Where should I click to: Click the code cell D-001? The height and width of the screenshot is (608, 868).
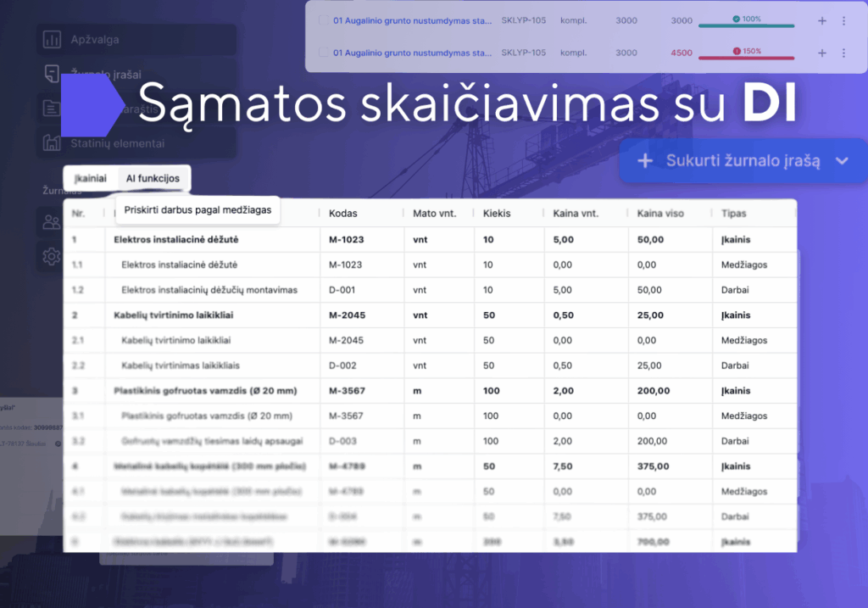(342, 290)
